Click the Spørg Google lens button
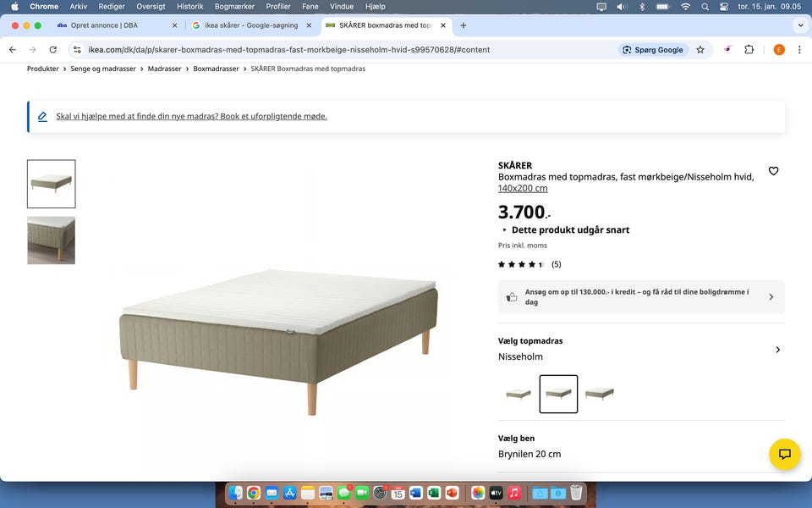 (x=653, y=50)
